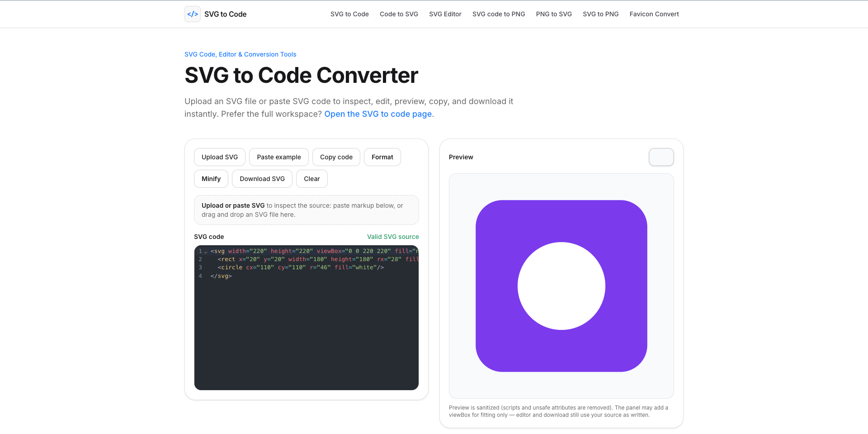Follow the Open the SVG to code page link

(377, 114)
